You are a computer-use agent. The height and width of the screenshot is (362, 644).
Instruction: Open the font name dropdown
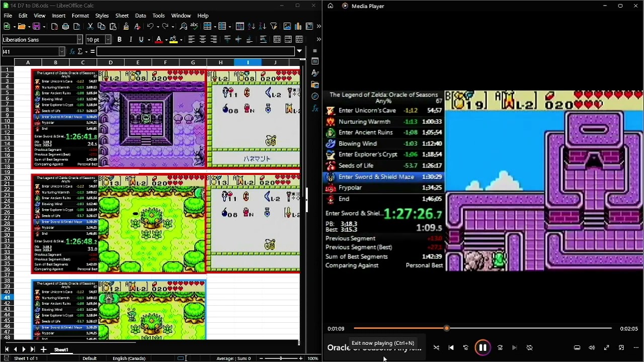(79, 39)
